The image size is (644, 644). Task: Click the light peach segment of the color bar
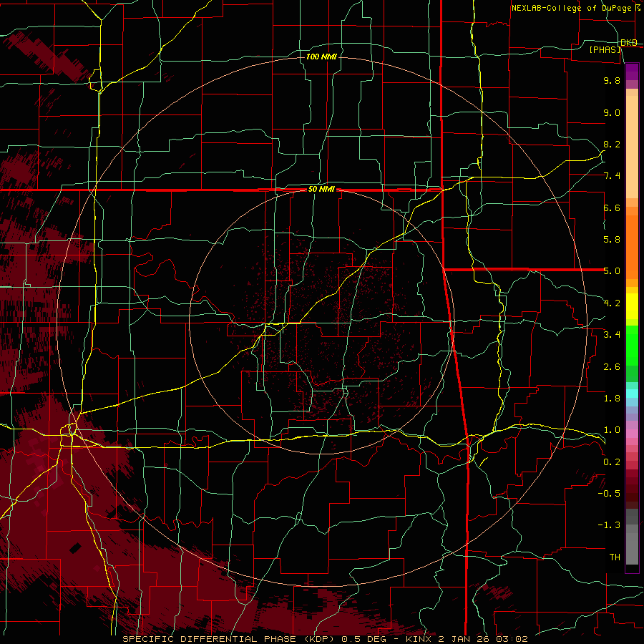coord(632,147)
